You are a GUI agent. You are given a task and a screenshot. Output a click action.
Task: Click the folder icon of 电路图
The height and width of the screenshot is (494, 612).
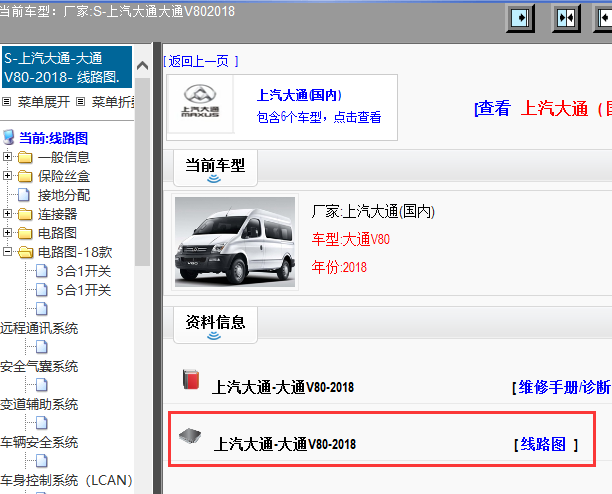[x=25, y=233]
